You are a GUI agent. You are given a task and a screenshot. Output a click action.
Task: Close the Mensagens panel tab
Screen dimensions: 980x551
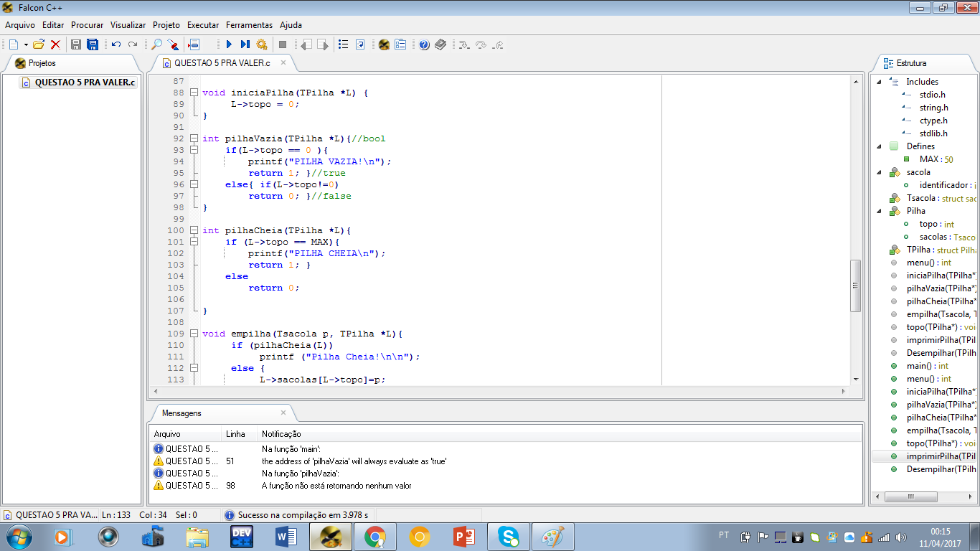tap(283, 413)
